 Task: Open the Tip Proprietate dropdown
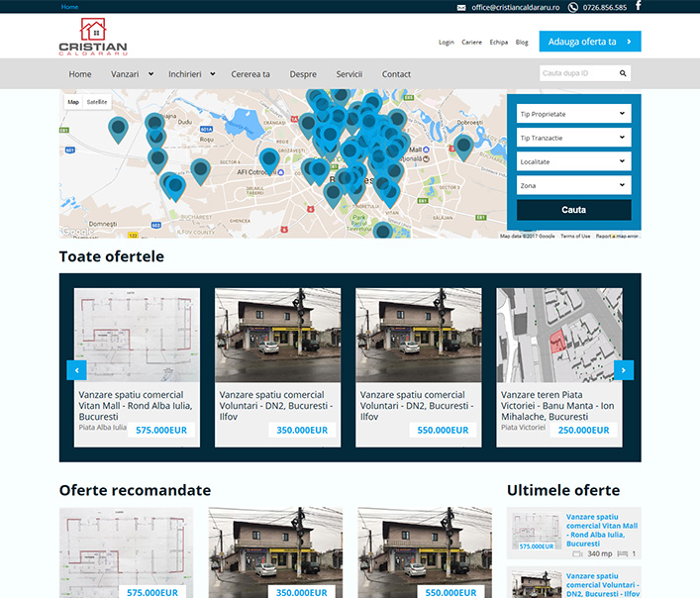[x=573, y=114]
